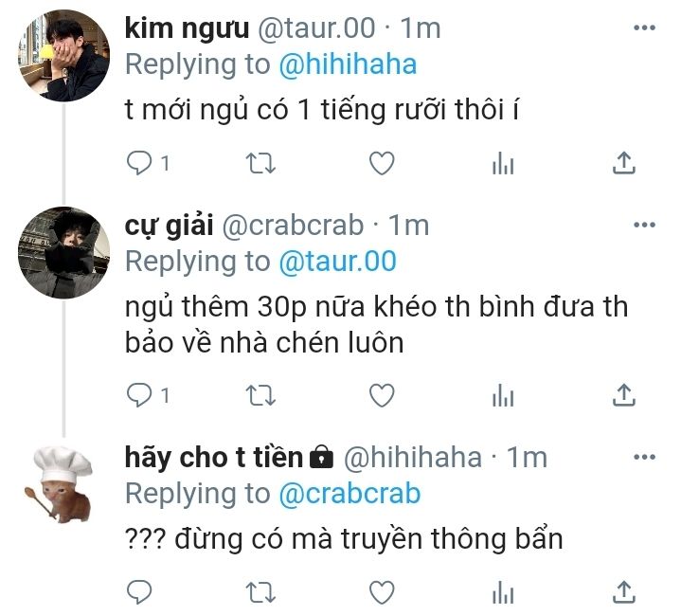
Task: Open the @crabcrab link in the last reply
Action: coord(349,494)
